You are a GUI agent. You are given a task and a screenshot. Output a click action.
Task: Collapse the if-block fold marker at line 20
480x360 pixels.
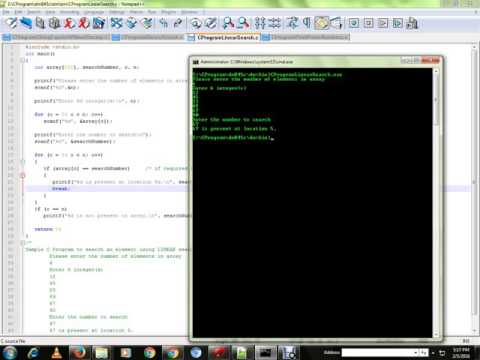pos(22,175)
